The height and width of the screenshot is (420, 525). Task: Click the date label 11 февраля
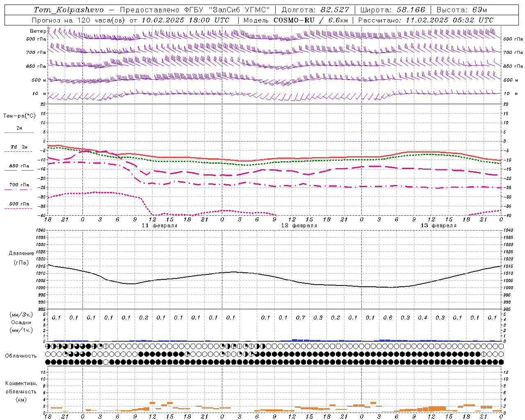point(160,226)
